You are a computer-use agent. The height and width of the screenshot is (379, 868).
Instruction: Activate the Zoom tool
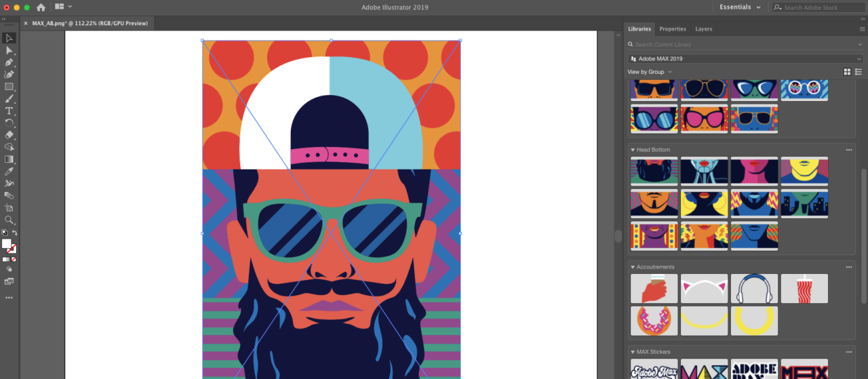click(x=9, y=220)
